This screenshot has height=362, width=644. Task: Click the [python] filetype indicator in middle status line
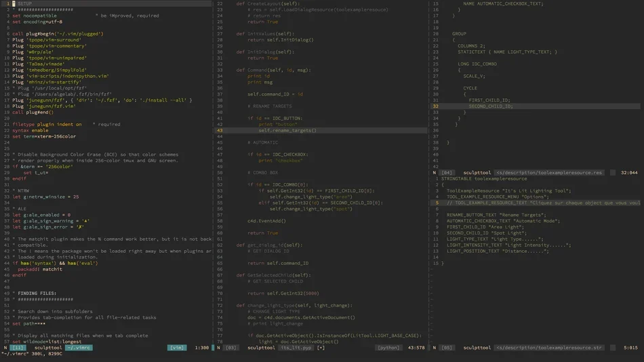(x=388, y=348)
